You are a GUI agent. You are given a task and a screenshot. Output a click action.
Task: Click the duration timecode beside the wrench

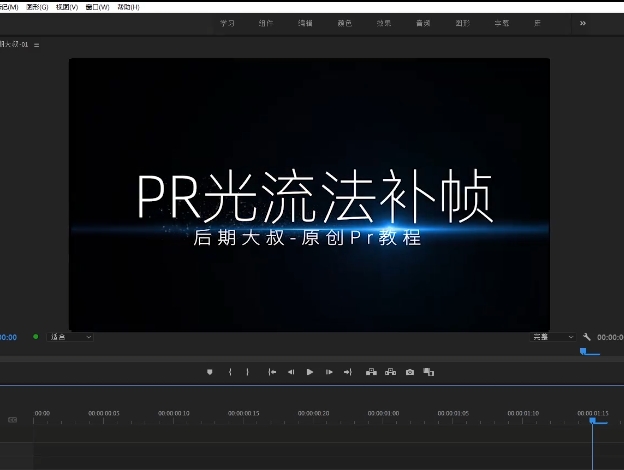[x=610, y=337]
